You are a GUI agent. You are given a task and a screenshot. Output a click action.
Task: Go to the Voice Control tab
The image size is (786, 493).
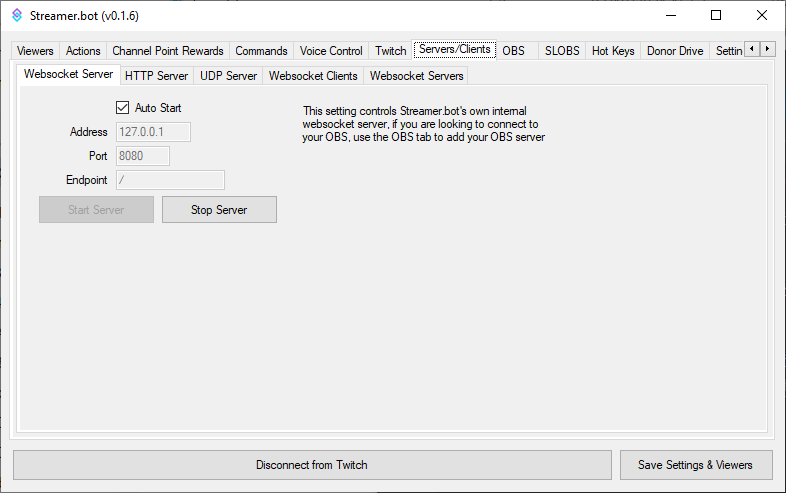[331, 51]
